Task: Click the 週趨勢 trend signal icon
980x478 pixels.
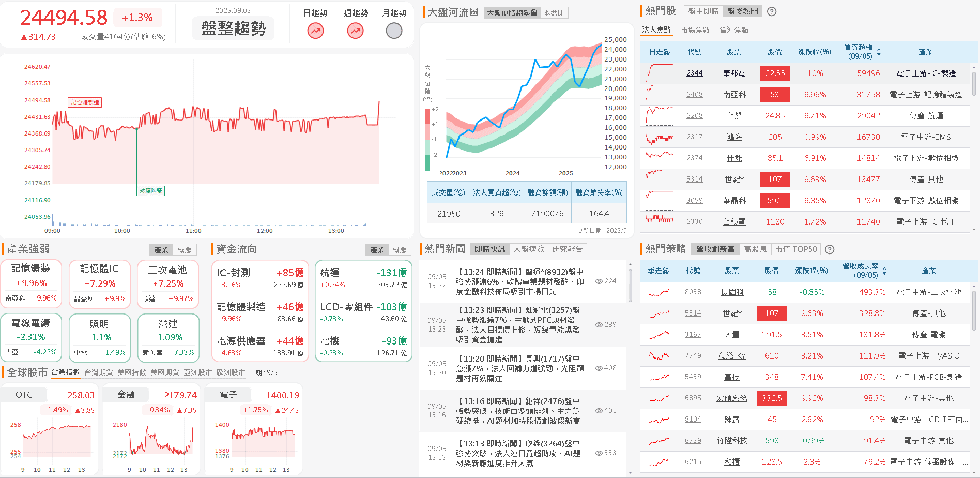Action: point(355,31)
